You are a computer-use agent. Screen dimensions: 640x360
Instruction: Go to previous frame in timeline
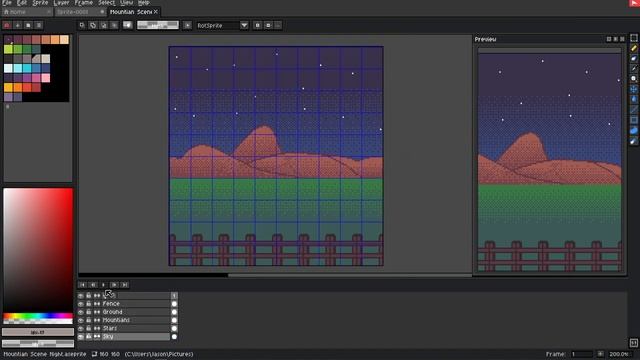[x=93, y=284]
